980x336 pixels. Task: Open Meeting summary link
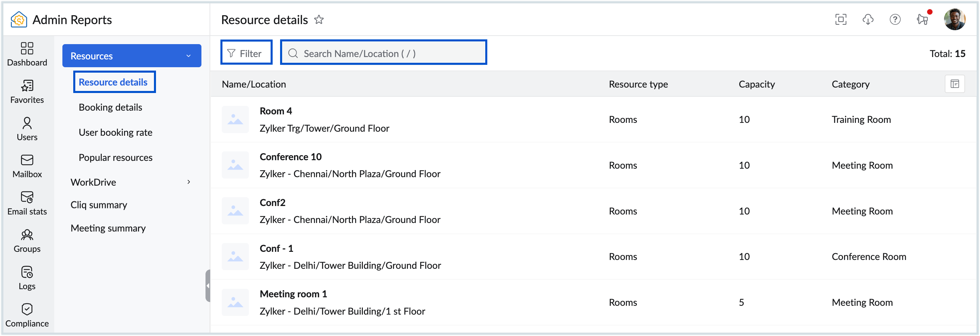click(x=108, y=228)
